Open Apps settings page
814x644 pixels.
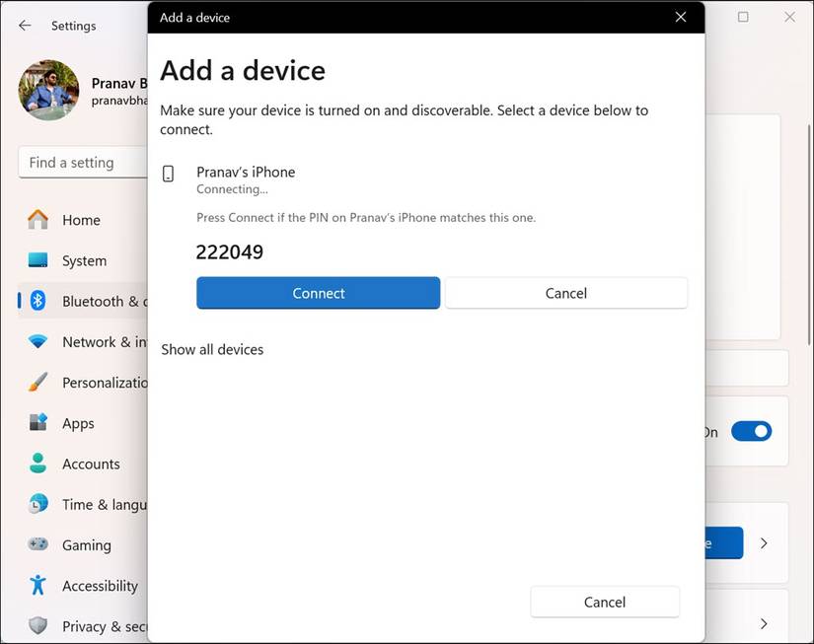point(83,423)
